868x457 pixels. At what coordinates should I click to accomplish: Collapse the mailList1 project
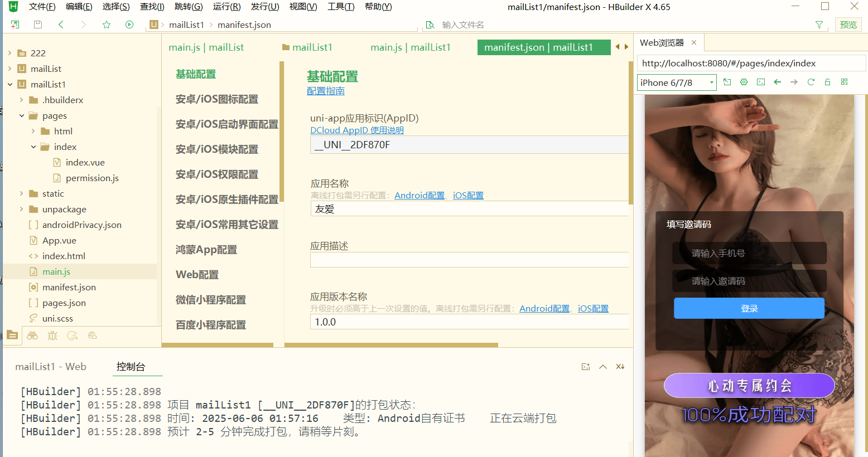pos(10,84)
